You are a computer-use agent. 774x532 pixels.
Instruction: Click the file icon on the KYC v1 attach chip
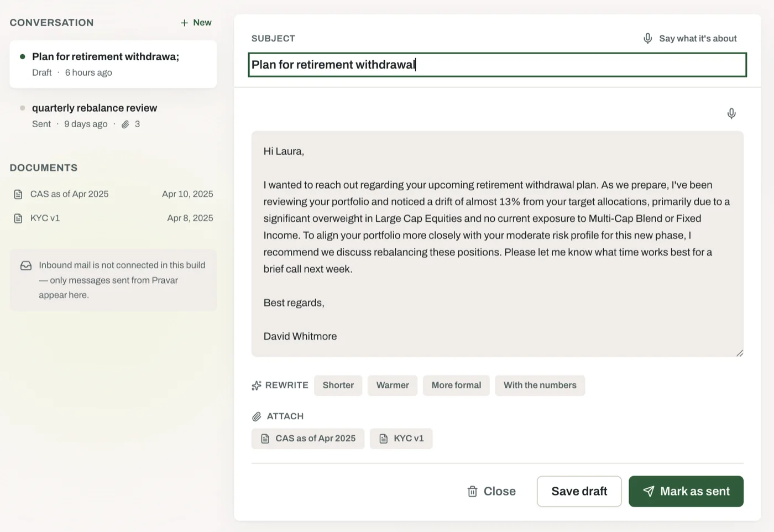(384, 439)
